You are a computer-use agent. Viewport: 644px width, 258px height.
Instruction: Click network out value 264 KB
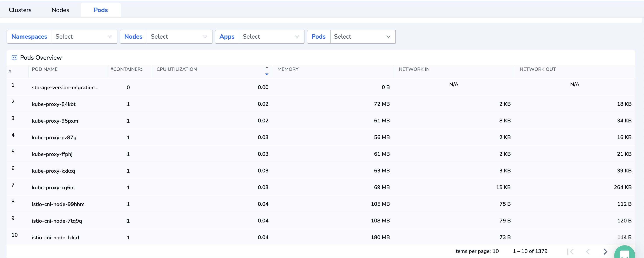pos(623,187)
